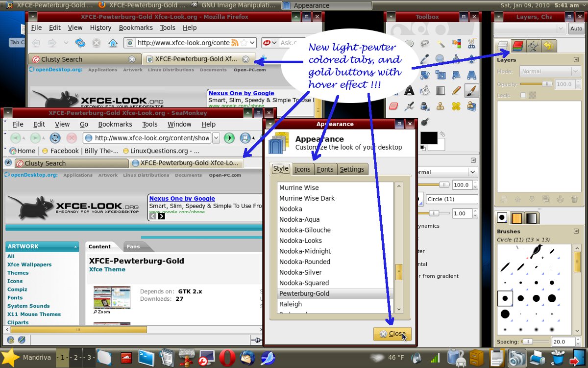
Task: Select the Color Picker eyedropper tool
Action: [424, 58]
